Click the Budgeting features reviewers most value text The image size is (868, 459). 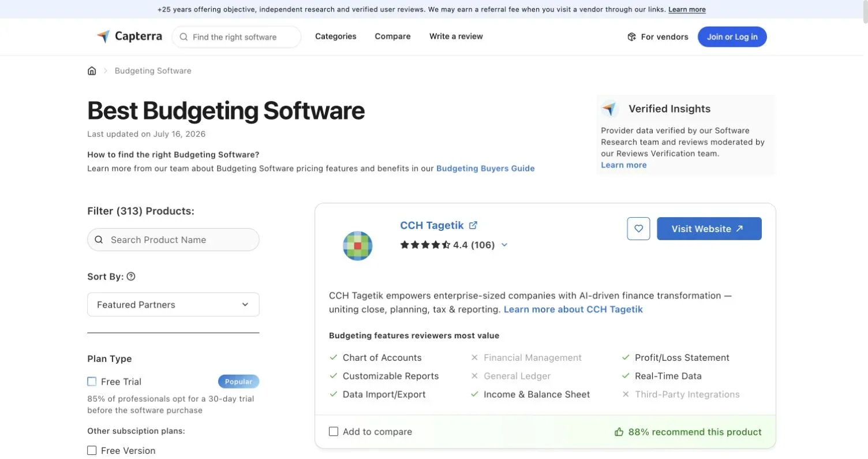[414, 335]
